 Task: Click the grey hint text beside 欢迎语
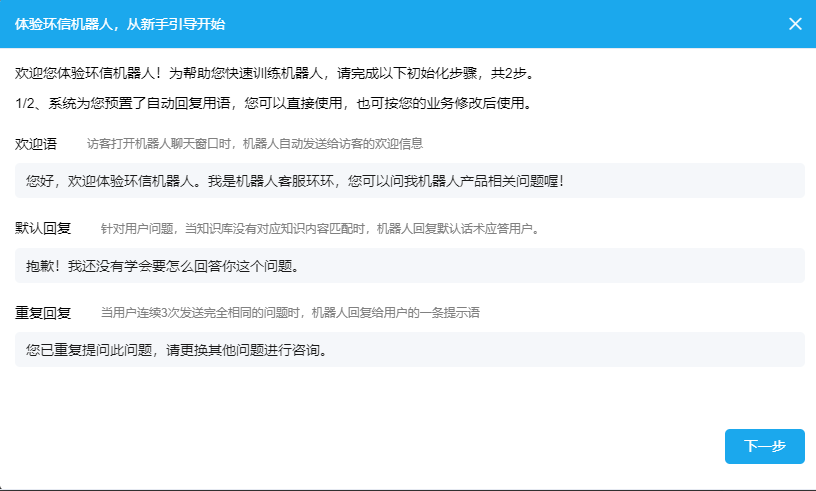(255, 144)
